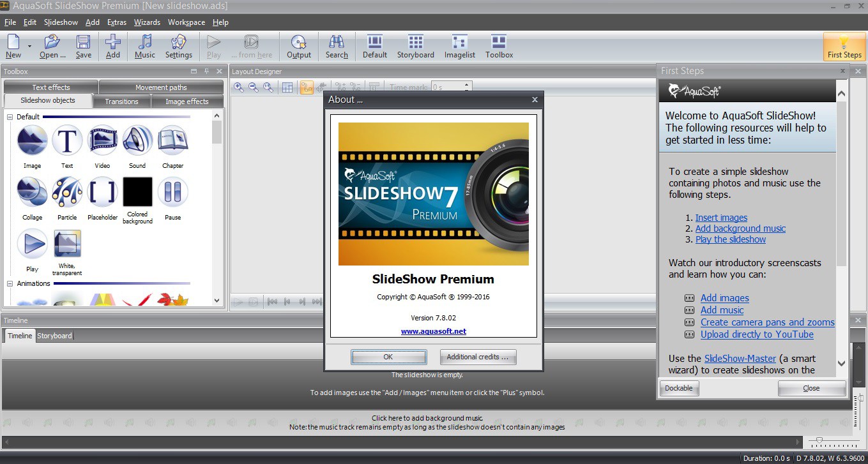Switch to Default workspace layout
868x464 pixels.
pyautogui.click(x=375, y=46)
